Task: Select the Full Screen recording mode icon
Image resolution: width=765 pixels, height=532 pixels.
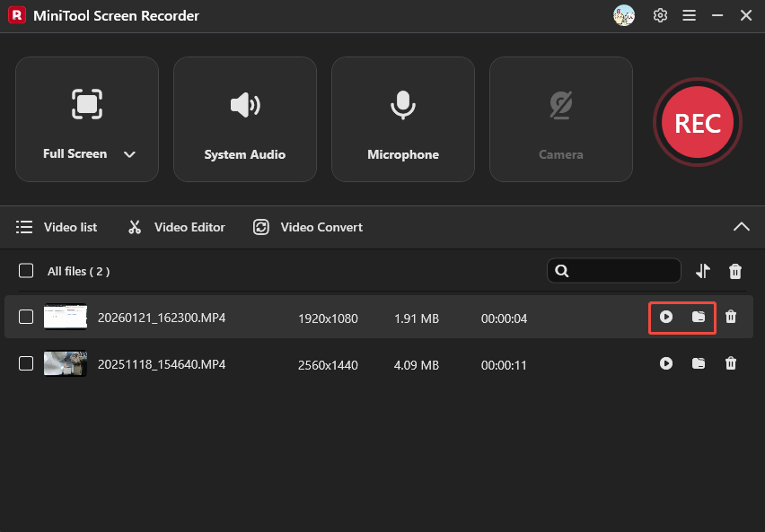Action: coord(86,105)
